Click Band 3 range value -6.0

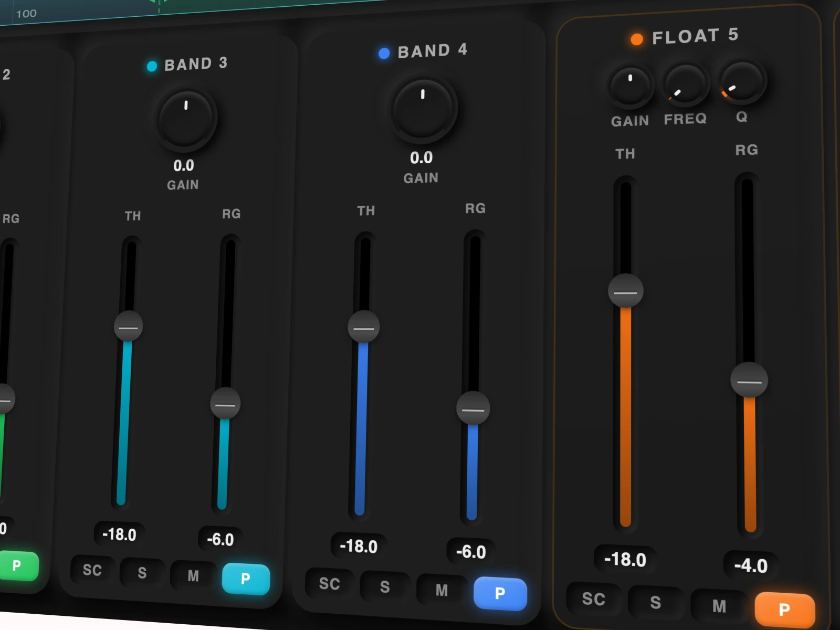click(x=220, y=539)
